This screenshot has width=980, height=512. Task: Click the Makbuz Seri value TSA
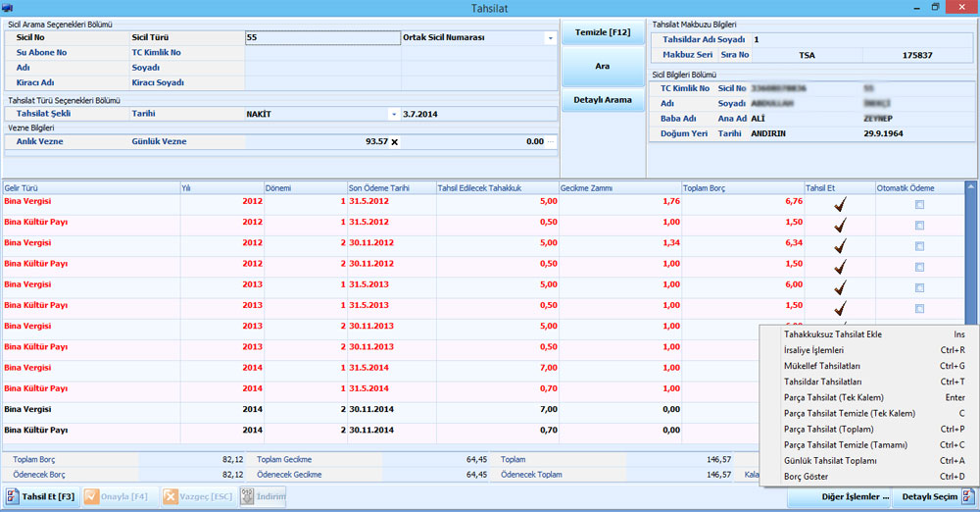(x=807, y=55)
